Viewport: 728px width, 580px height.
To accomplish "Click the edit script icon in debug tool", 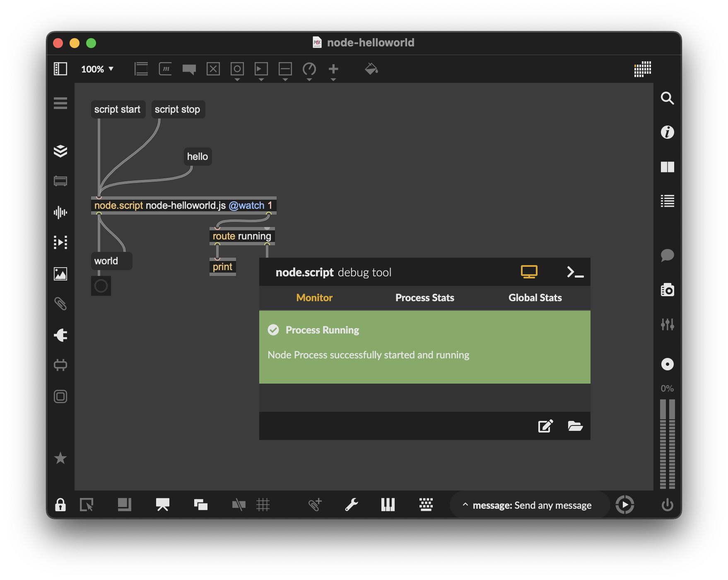I will pyautogui.click(x=545, y=426).
